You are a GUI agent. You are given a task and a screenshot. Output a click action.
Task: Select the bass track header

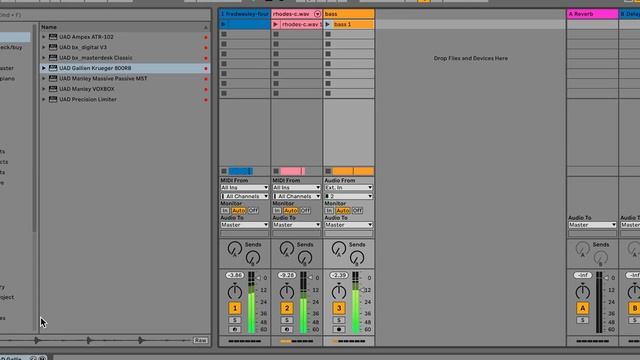pyautogui.click(x=349, y=14)
